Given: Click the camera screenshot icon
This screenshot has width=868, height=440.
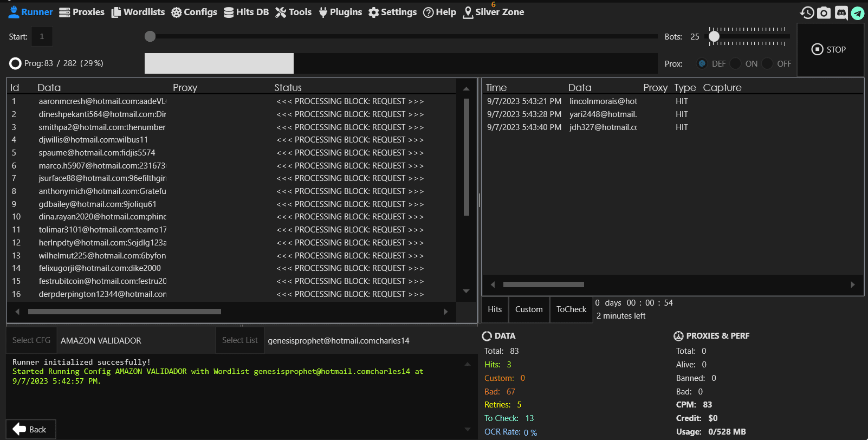Looking at the screenshot, I should click(824, 12).
